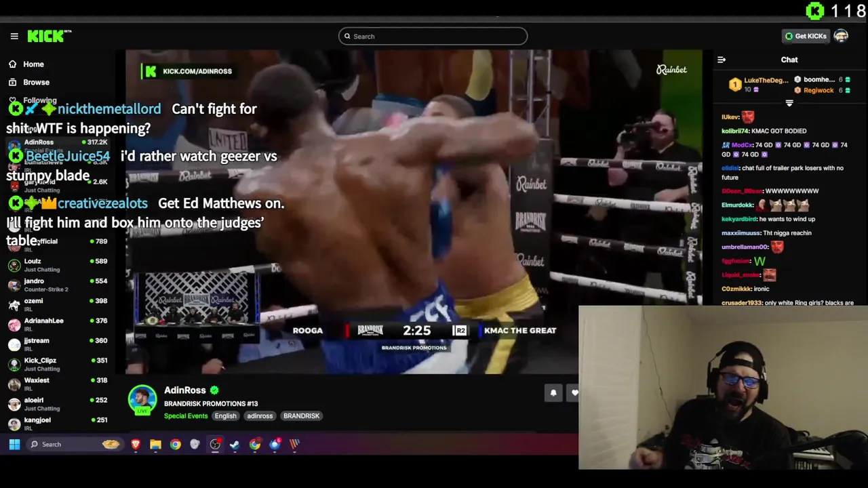Open the hamburger sidebar menu
The width and height of the screenshot is (868, 488).
(x=14, y=36)
